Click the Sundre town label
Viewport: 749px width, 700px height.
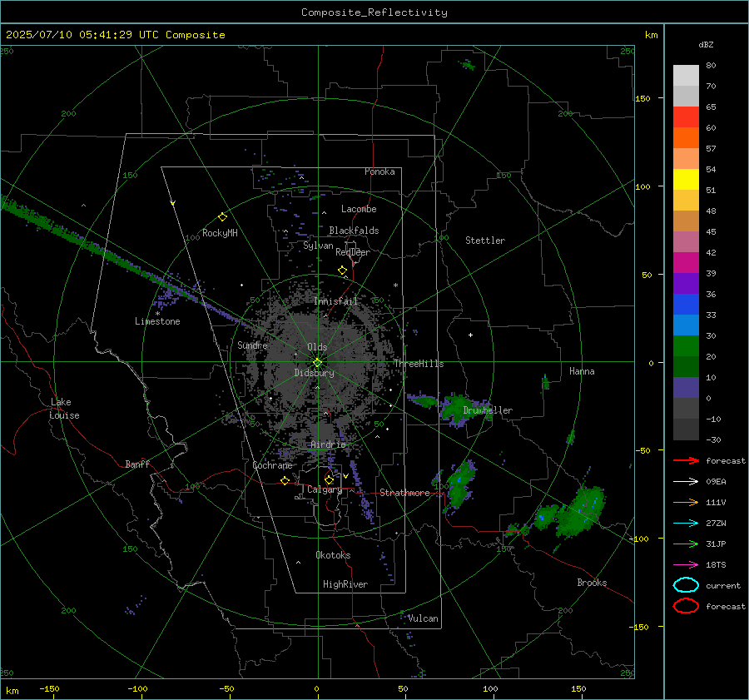(252, 345)
